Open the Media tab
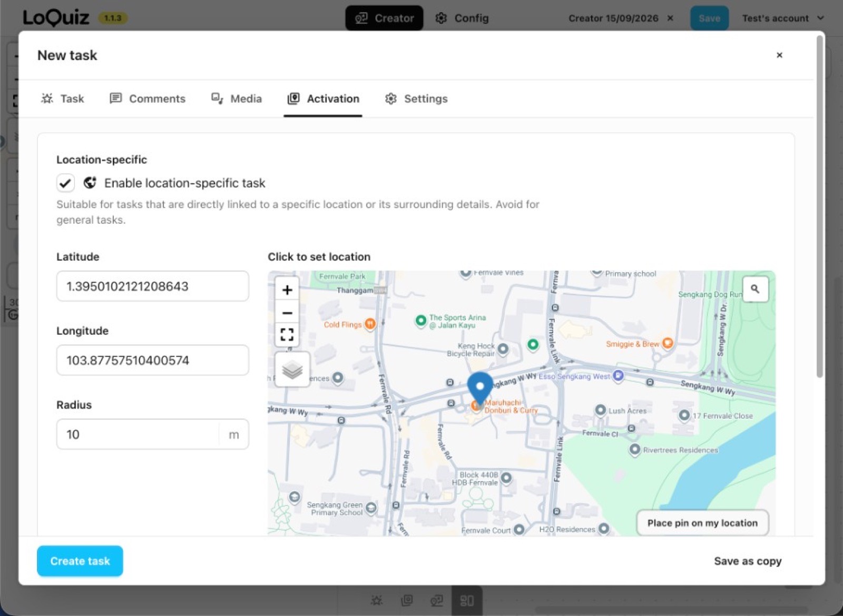 (x=237, y=99)
